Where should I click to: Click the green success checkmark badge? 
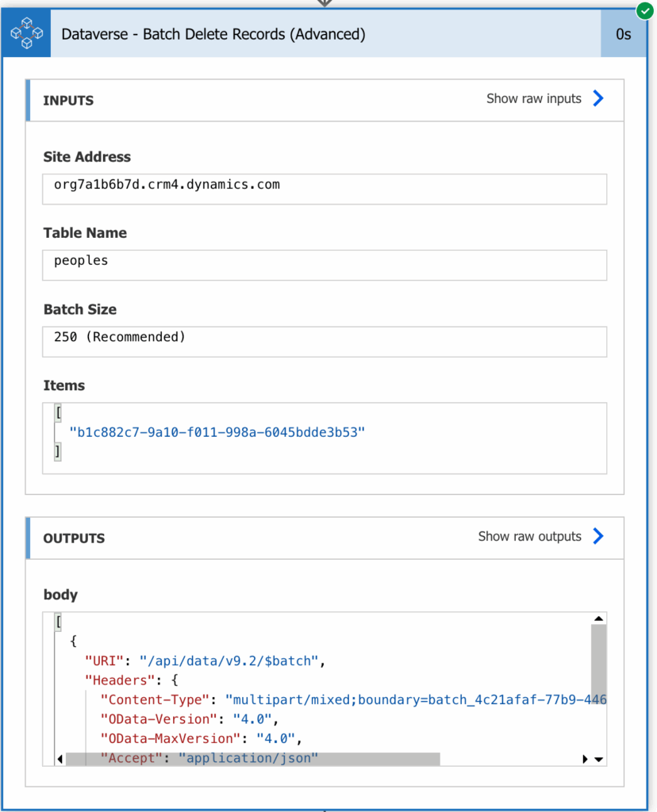[x=644, y=10]
